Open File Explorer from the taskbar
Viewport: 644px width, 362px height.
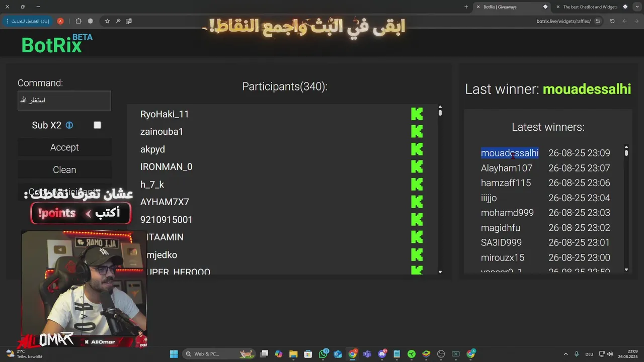coord(293,354)
